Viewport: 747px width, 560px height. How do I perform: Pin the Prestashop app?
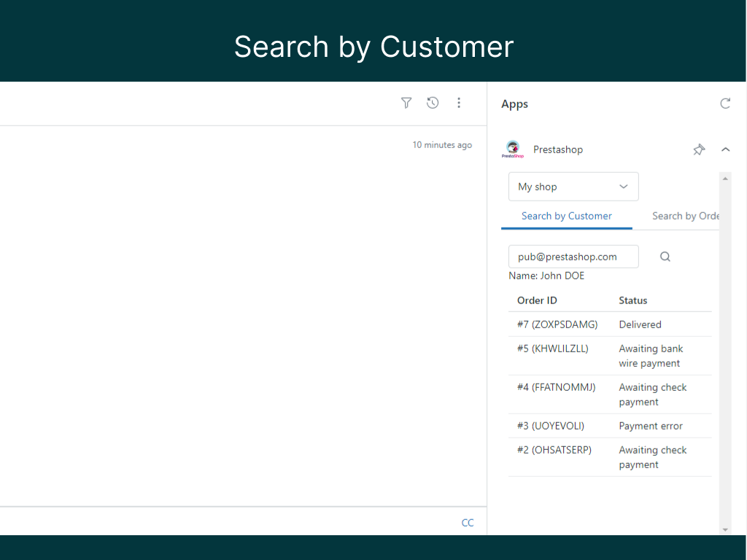point(699,149)
